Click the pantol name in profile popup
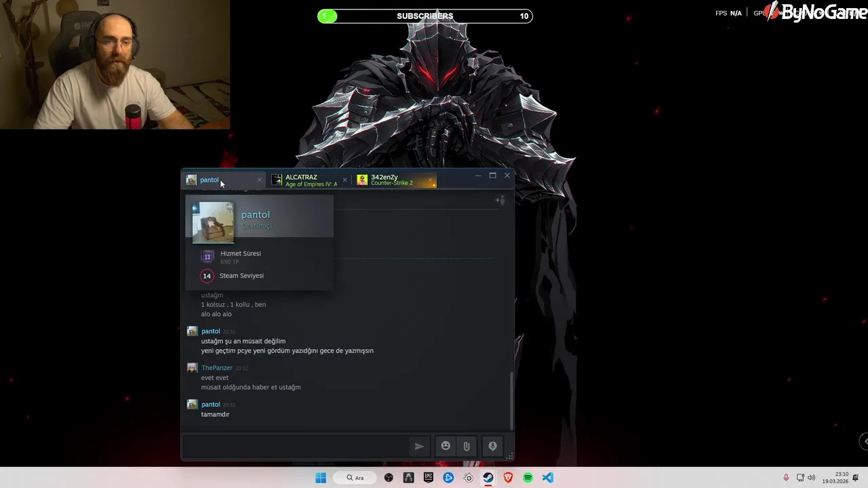The height and width of the screenshot is (488, 868). 256,215
